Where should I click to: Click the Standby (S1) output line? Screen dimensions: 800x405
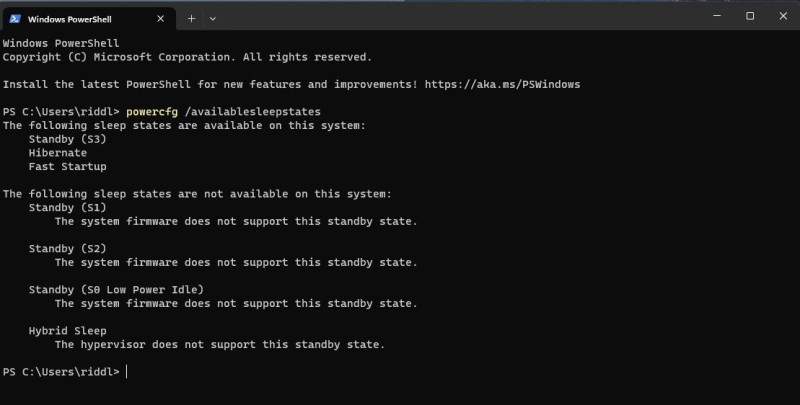pos(67,208)
